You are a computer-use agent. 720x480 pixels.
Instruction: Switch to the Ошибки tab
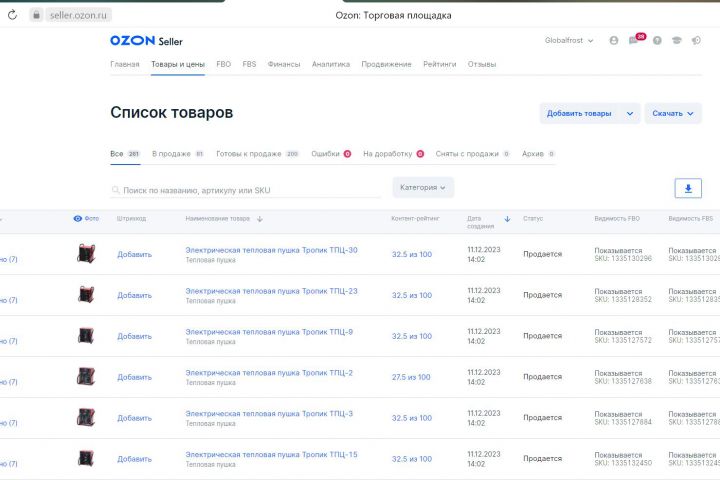331,154
